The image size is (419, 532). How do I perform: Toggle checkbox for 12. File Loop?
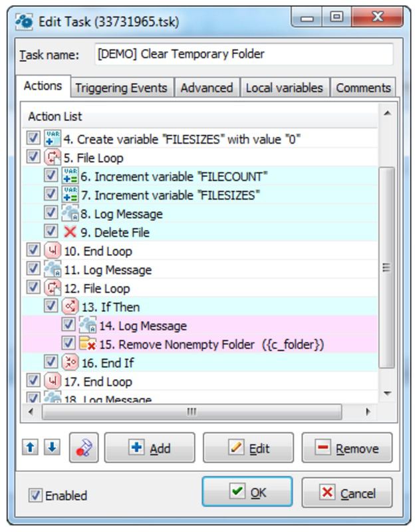33,288
